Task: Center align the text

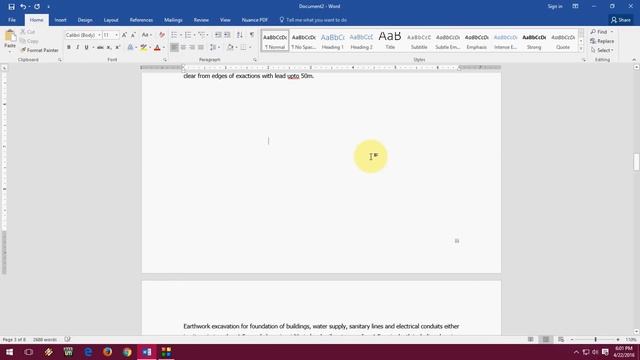Action: (x=183, y=48)
